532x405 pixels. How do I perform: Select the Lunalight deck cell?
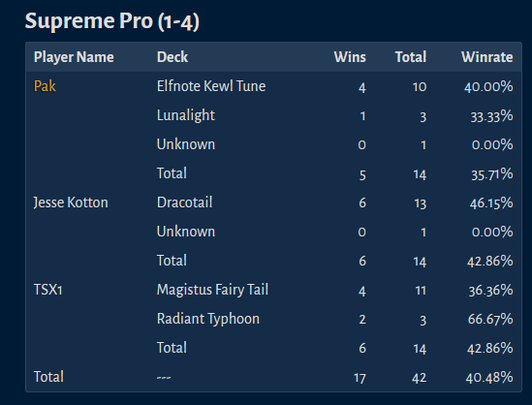(x=186, y=115)
